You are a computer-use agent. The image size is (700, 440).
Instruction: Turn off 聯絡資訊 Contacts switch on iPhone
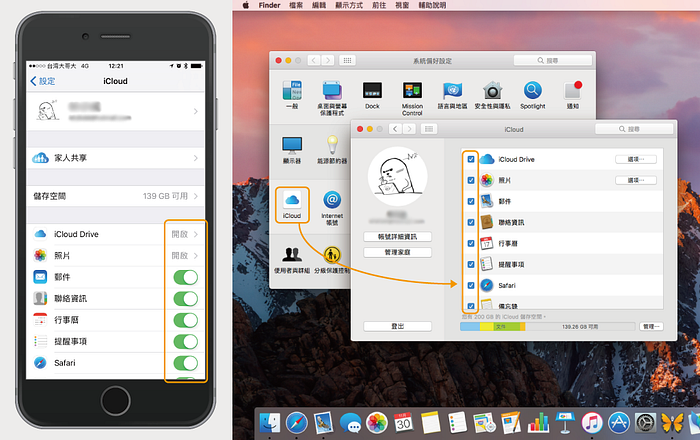click(x=186, y=299)
